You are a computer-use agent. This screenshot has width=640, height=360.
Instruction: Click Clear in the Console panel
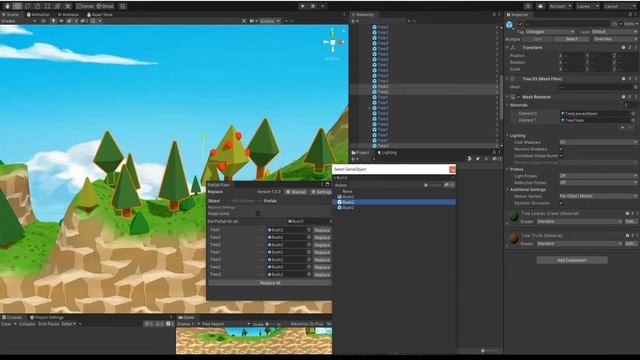[x=6, y=324]
